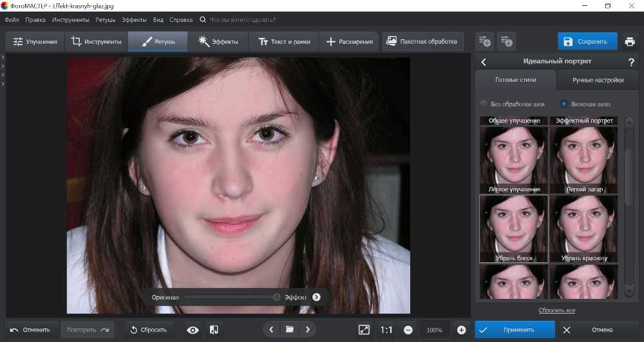Screen dimensions: 644x342
Task: Click the zoom out minus icon
Action: tap(408, 330)
